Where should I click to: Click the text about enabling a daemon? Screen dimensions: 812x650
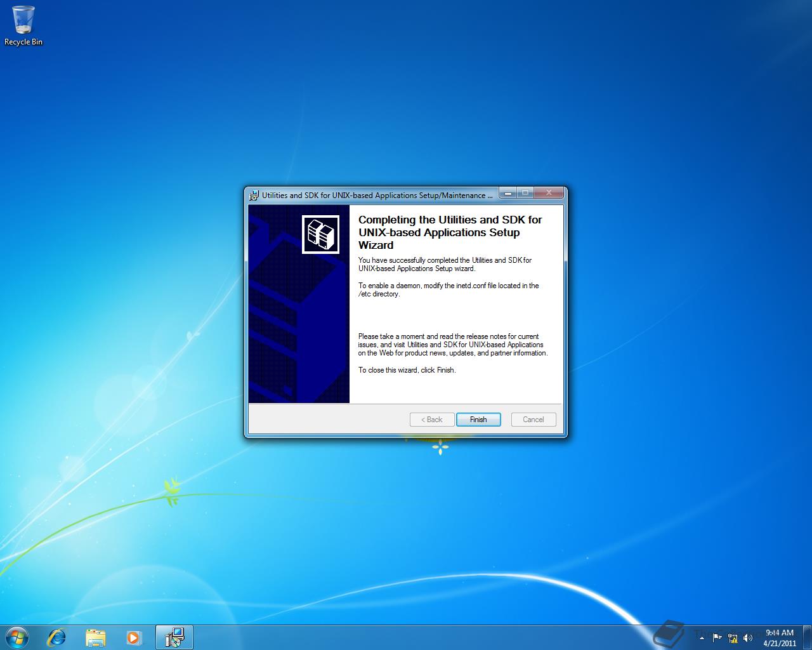449,289
